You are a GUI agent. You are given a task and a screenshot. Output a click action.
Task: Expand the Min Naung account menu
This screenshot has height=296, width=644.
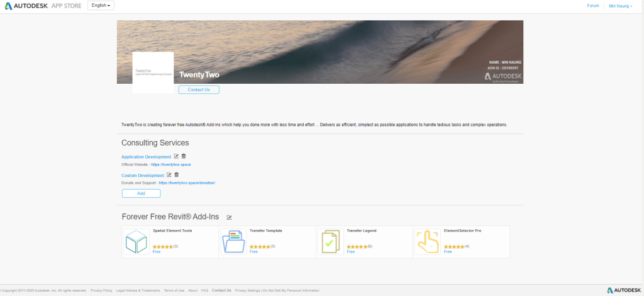pyautogui.click(x=620, y=6)
